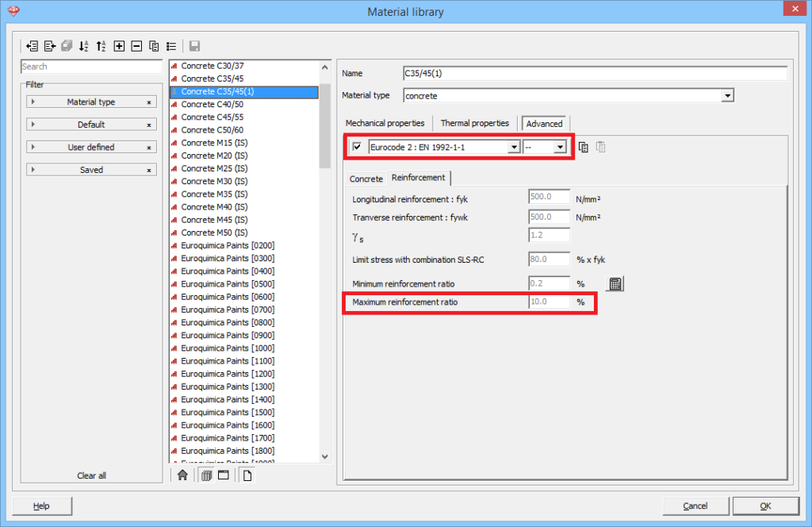This screenshot has width=812, height=527.
Task: Select the library books icon at the bottom
Action: 206,474
